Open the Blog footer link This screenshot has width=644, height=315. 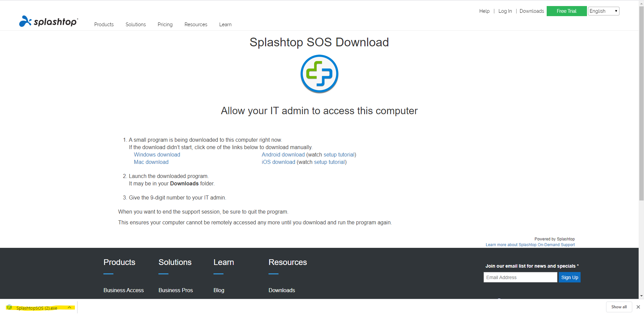[219, 290]
